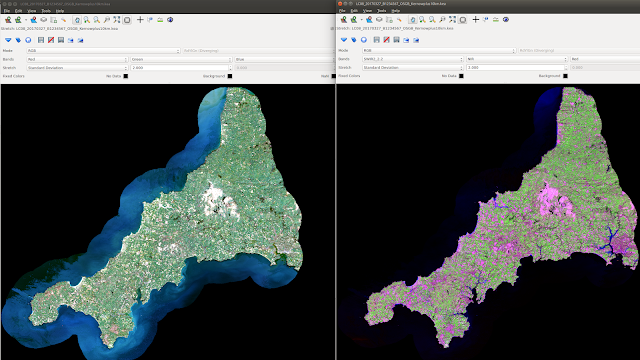Open Tools menu in right window

[x=381, y=11]
